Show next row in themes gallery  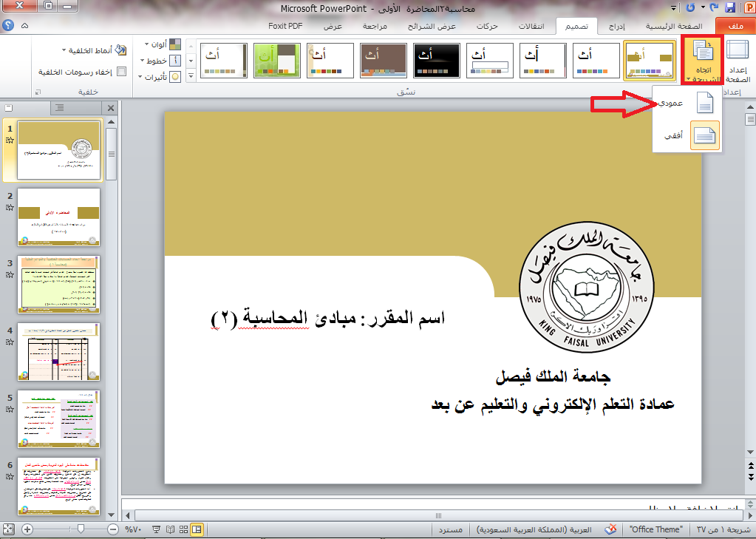(191, 61)
